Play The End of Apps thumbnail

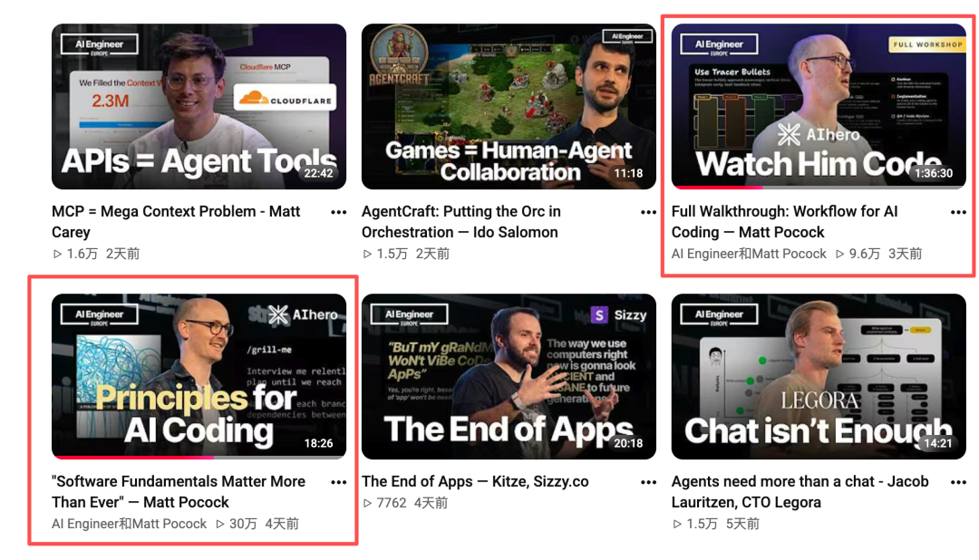pyautogui.click(x=509, y=376)
